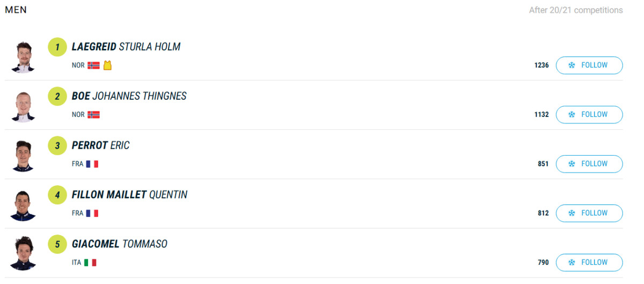This screenshot has width=644, height=284.
Task: Follow Johannes Thingnes Boe
Action: click(x=589, y=115)
